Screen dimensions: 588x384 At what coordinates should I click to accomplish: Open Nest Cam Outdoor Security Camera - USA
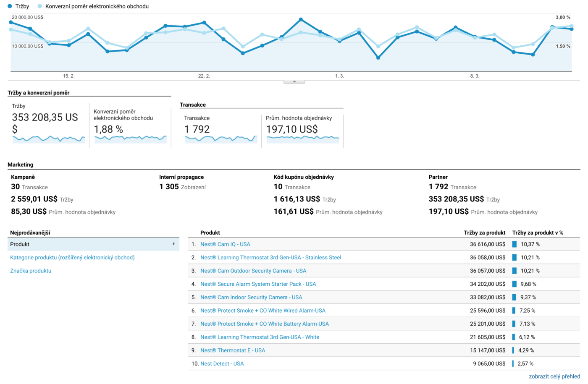click(253, 271)
